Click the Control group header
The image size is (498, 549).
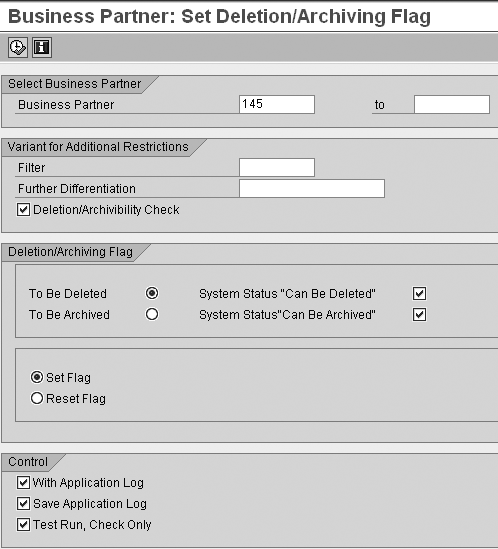[28, 462]
